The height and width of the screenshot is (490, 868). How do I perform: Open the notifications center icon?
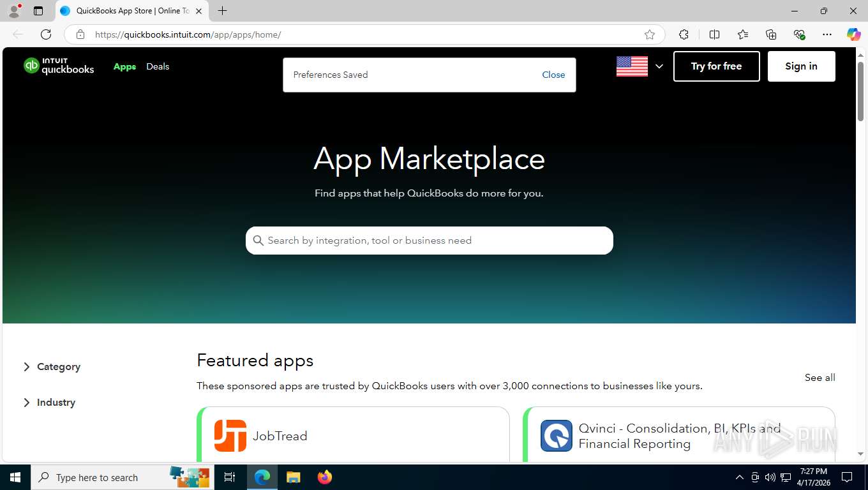coord(847,477)
